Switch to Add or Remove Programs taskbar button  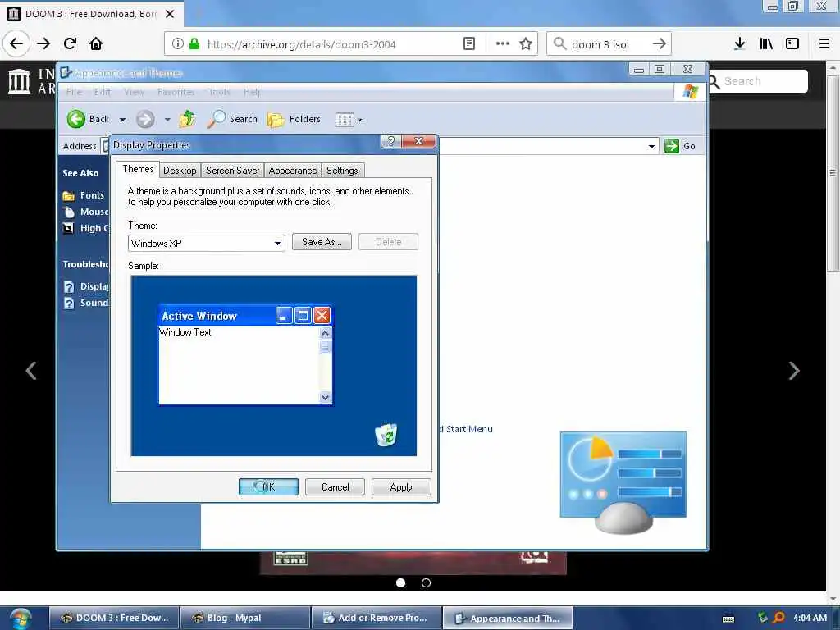376,619
